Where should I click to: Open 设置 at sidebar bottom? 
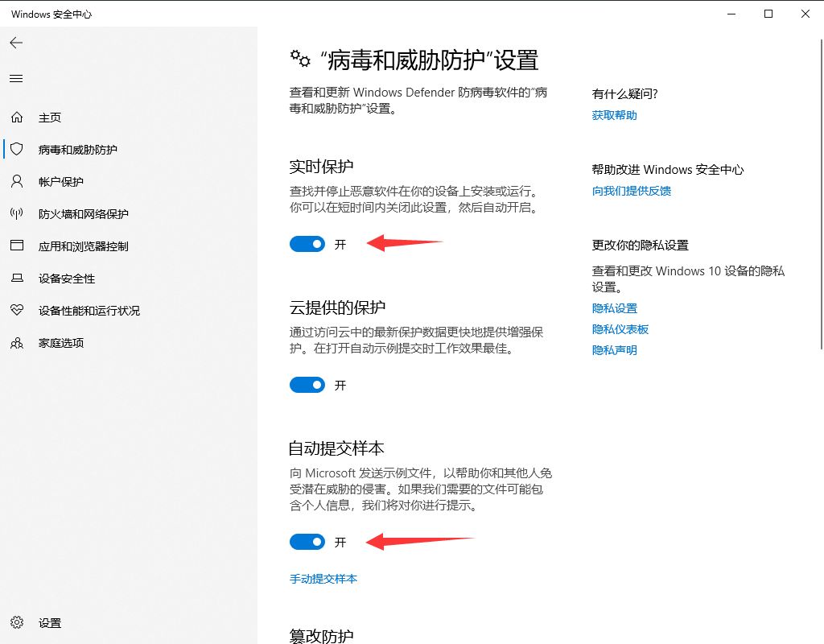tap(50, 623)
